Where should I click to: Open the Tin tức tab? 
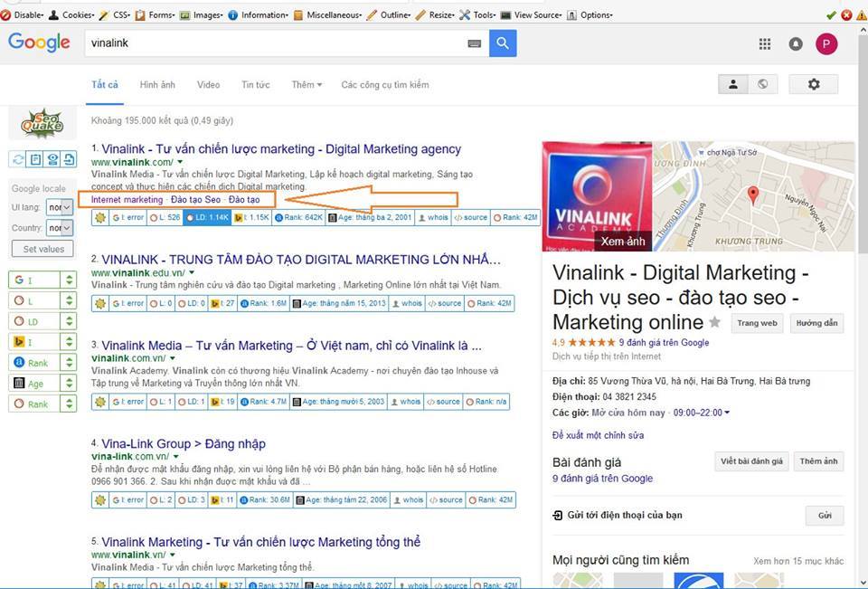pyautogui.click(x=256, y=85)
